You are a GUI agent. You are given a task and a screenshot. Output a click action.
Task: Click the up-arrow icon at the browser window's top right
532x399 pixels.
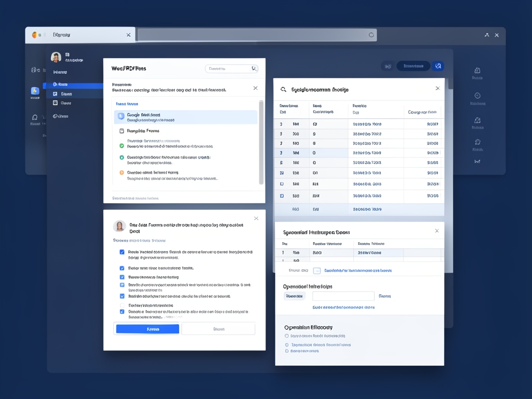pyautogui.click(x=487, y=35)
